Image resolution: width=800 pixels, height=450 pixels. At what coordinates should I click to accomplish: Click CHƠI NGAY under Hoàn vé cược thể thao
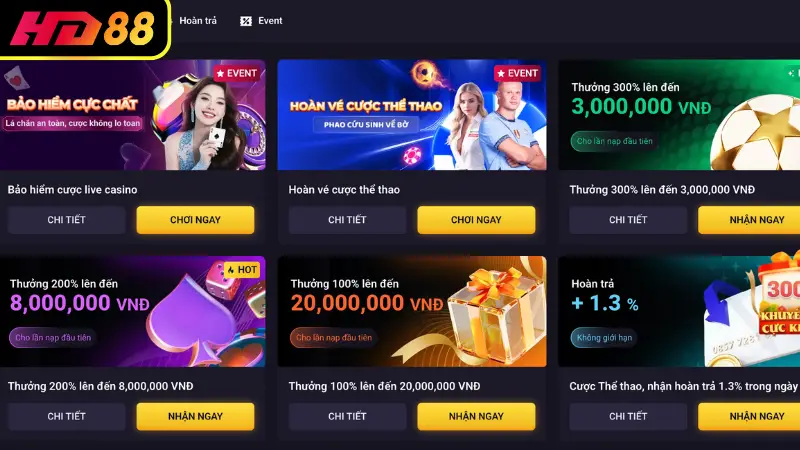[477, 220]
